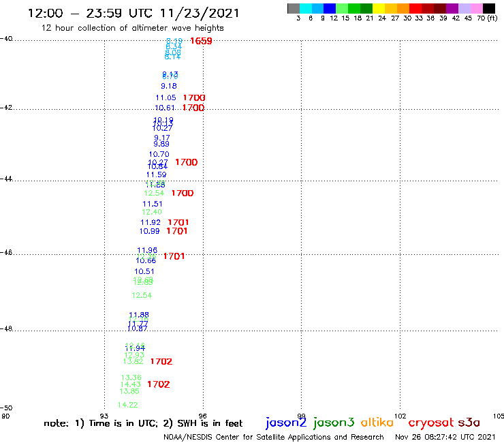Click the 's3a' satellite legend label
Screen dimensions: 504x443
pyautogui.click(x=469, y=423)
